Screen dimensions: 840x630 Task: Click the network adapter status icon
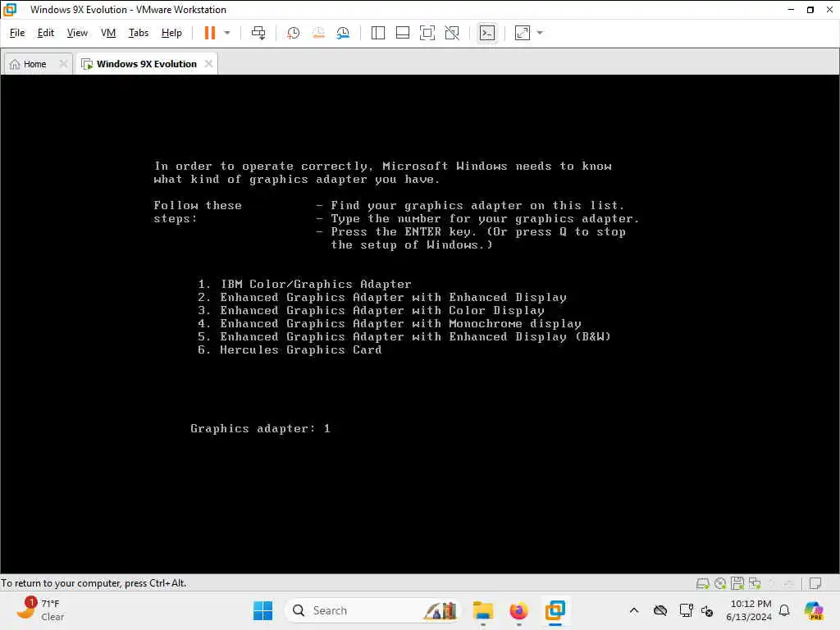coord(755,583)
